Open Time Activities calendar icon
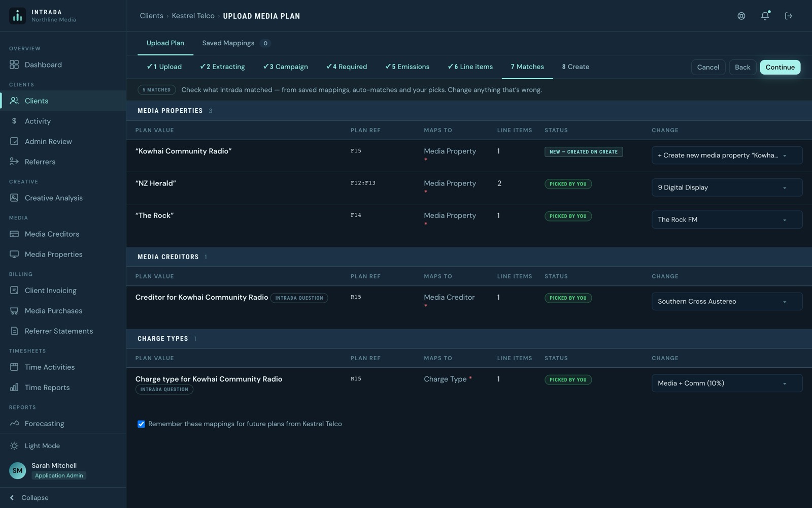Screen dimensions: 812x508 point(14,367)
